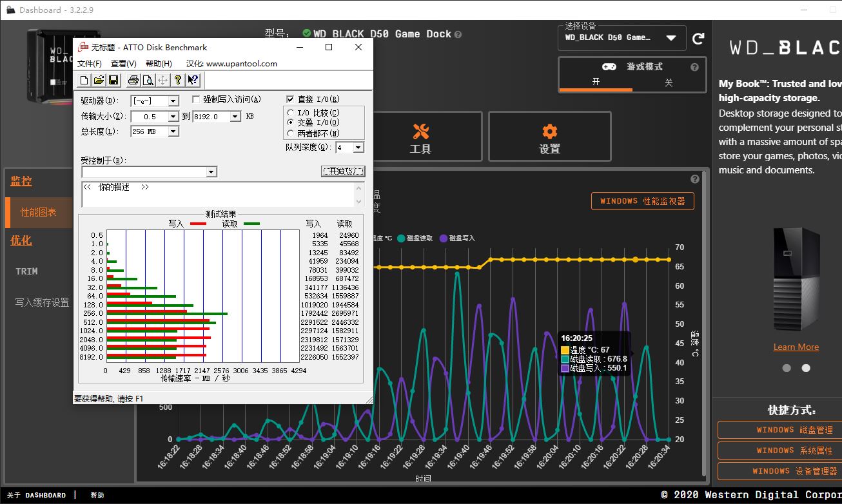Open the drive selection dropdown in ATTO
This screenshot has height=504, width=842.
point(173,101)
